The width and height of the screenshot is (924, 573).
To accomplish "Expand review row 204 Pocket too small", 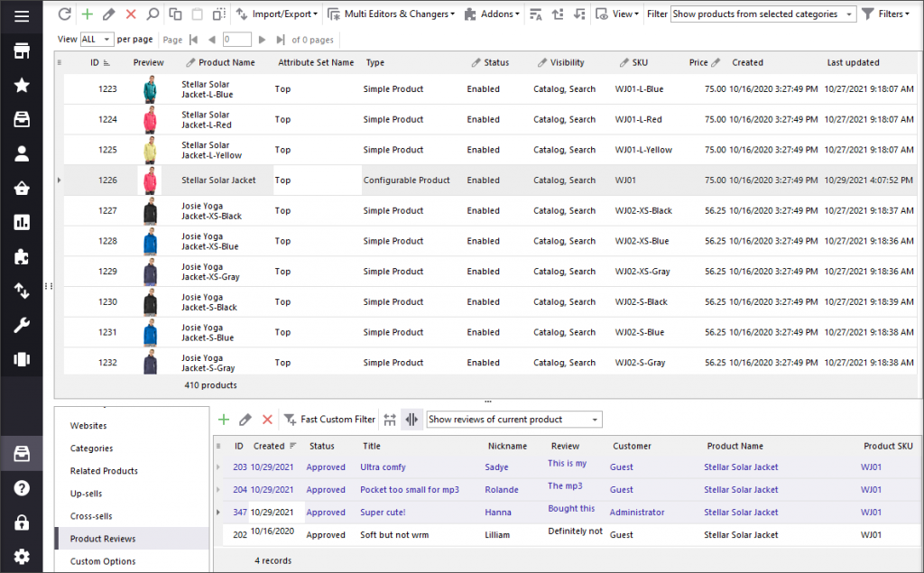I will click(x=218, y=490).
